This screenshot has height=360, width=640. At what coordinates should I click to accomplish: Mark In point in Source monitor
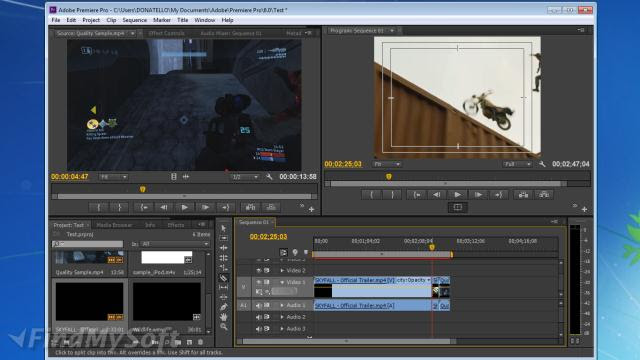(x=99, y=207)
